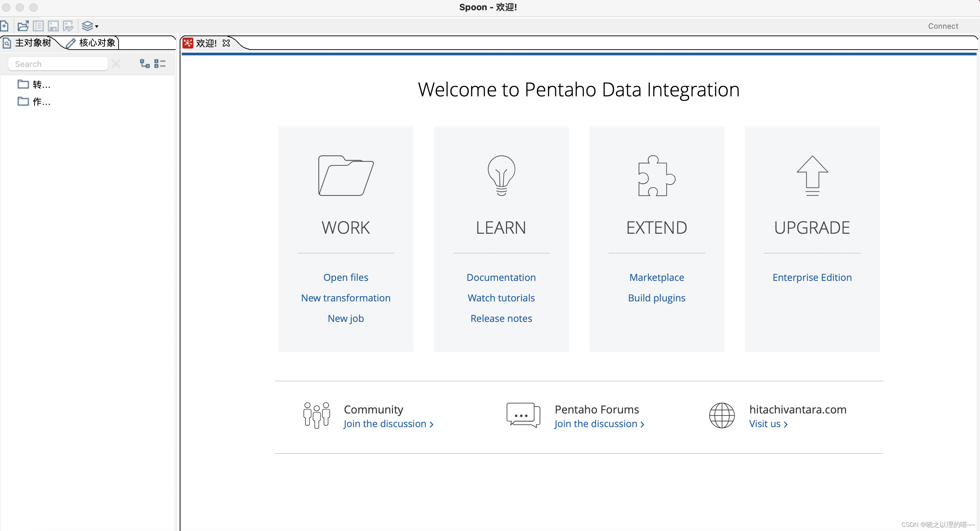The image size is (980, 531).
Task: Click the LEARN lightbulb icon
Action: click(501, 175)
